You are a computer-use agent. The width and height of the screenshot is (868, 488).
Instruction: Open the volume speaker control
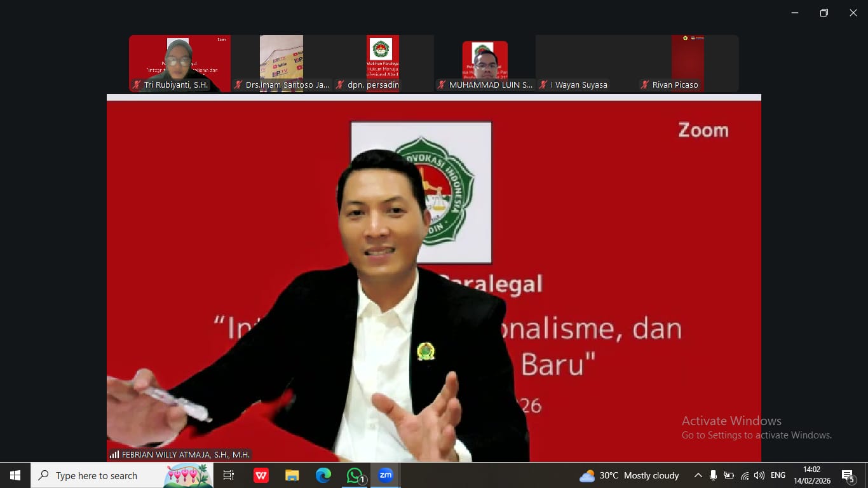[x=759, y=475]
